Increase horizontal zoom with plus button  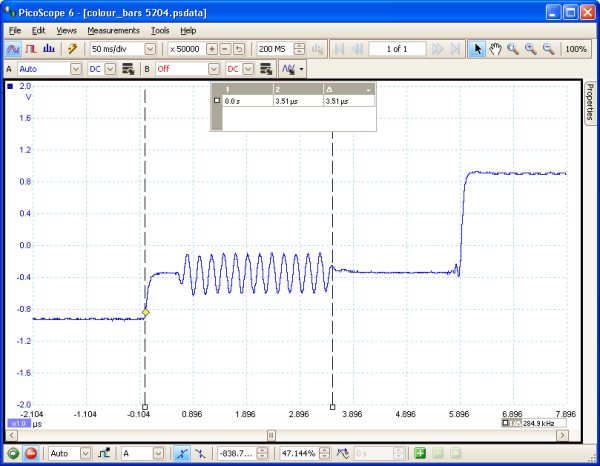(212, 49)
